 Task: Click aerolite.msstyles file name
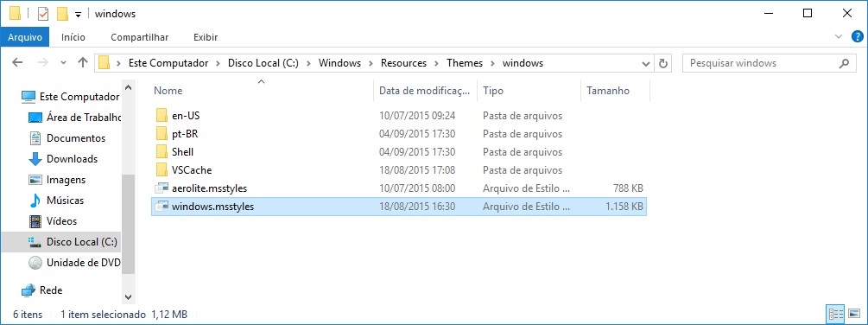pos(209,188)
